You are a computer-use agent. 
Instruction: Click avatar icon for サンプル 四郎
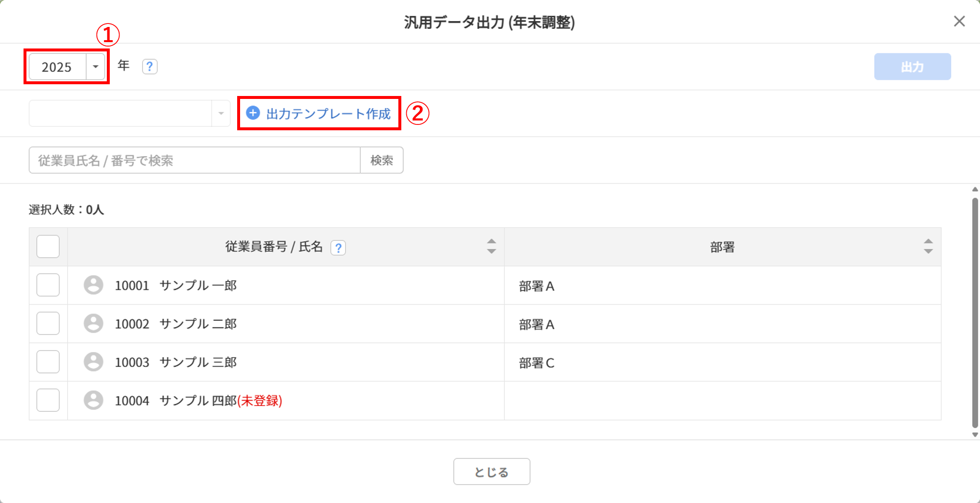(93, 401)
